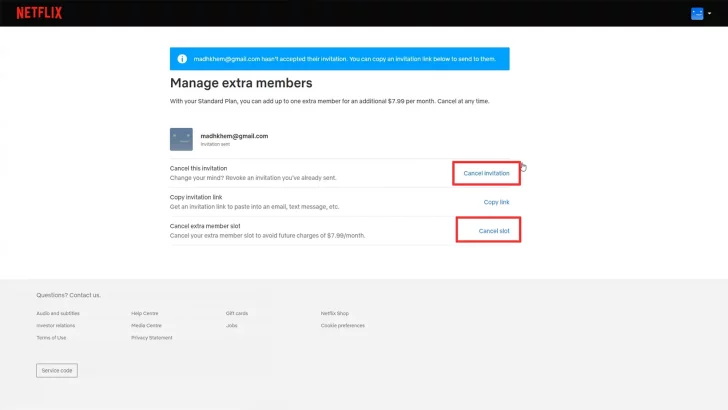Screen dimensions: 728x410
Task: Open Help Centre footer link
Action: tap(145, 313)
